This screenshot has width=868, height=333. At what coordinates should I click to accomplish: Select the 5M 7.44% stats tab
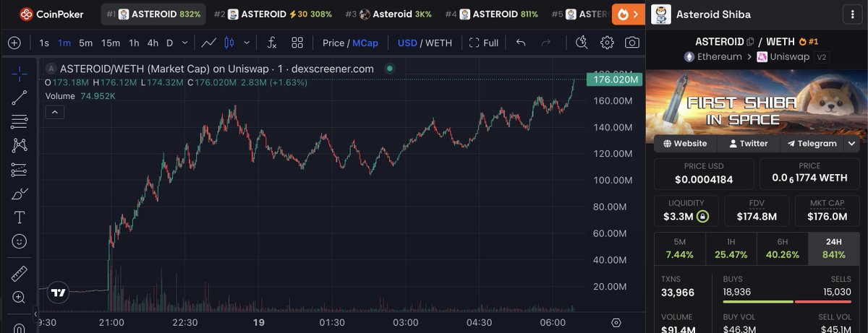click(679, 248)
